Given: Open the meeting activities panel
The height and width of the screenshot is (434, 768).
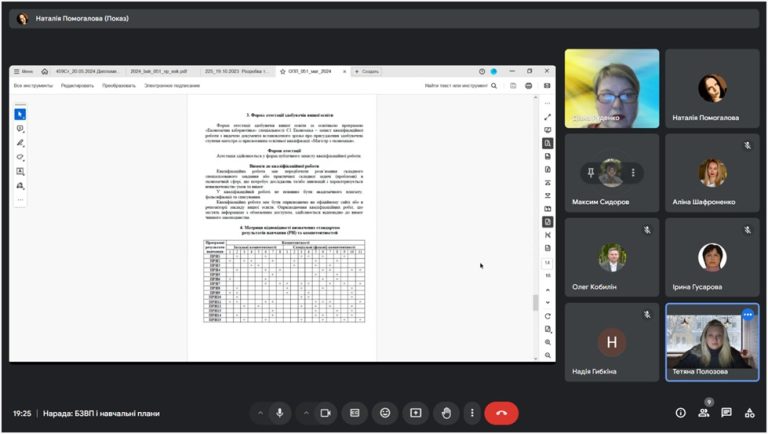Looking at the screenshot, I should (x=749, y=413).
